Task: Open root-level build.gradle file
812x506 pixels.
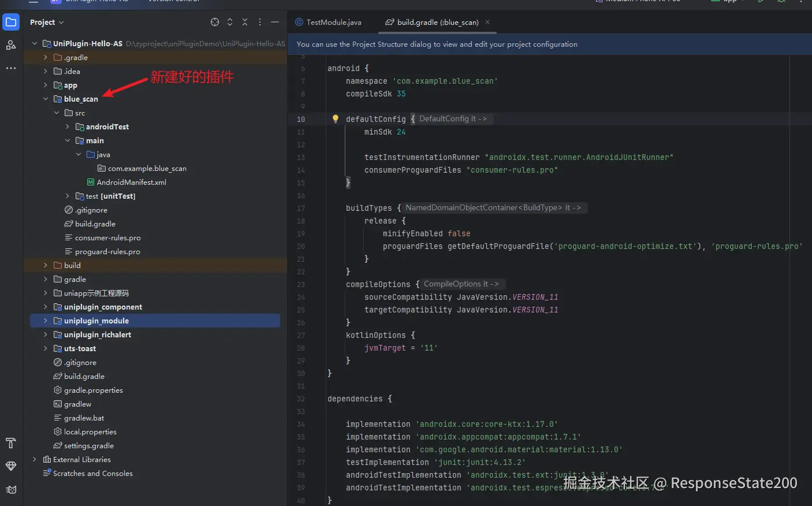Action: tap(79, 376)
